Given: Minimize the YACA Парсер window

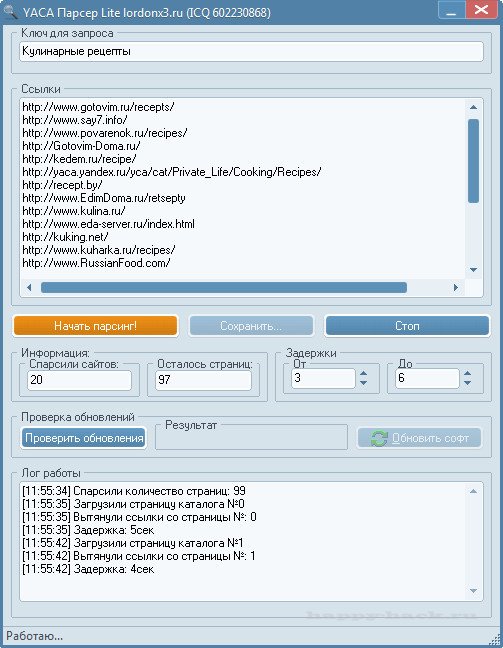Looking at the screenshot, I should pos(451,10).
